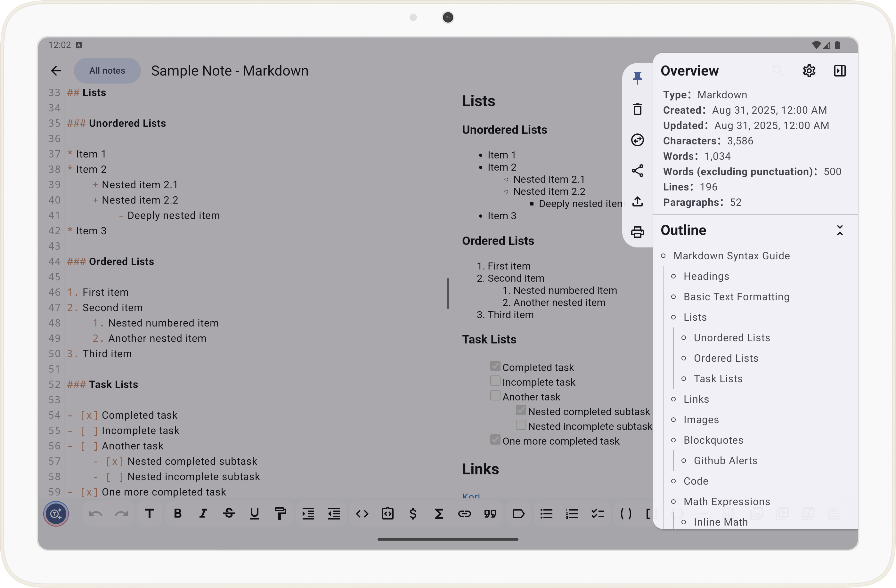Open Overview settings gear
The width and height of the screenshot is (896, 588).
pyautogui.click(x=809, y=71)
